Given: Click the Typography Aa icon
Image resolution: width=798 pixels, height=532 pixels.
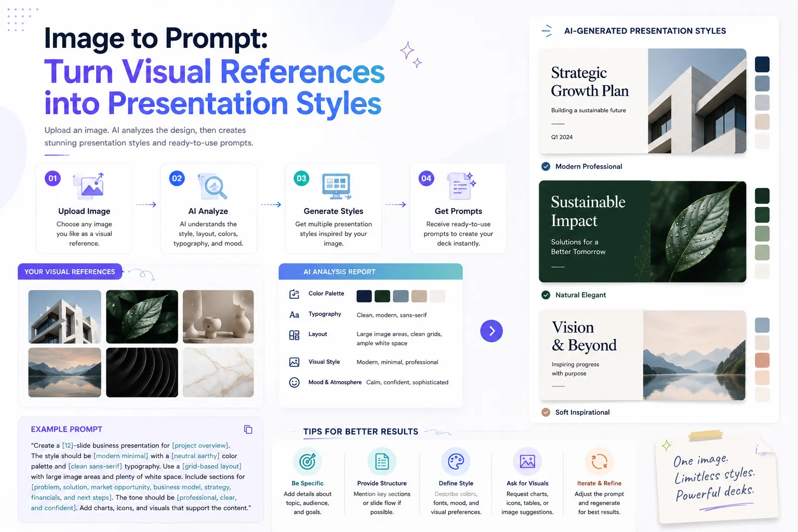Looking at the screenshot, I should tap(294, 315).
